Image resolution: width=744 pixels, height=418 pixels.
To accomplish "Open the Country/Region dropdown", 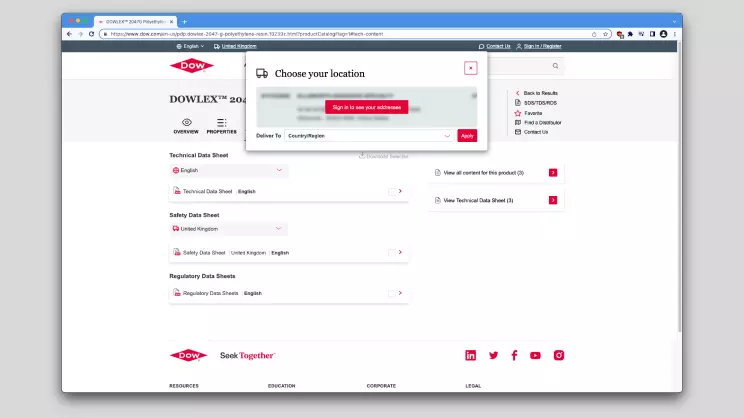I will [x=369, y=136].
